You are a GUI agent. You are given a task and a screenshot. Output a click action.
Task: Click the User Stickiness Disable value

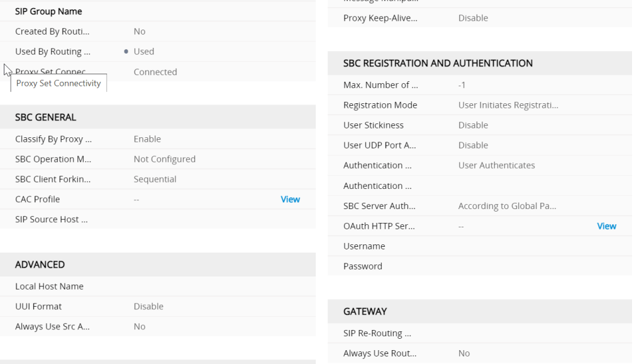point(473,125)
